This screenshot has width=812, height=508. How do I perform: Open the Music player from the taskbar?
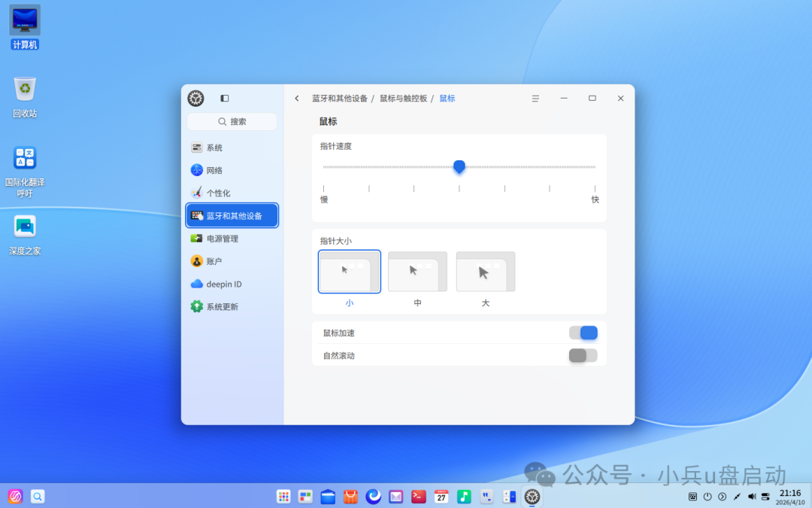pos(464,497)
